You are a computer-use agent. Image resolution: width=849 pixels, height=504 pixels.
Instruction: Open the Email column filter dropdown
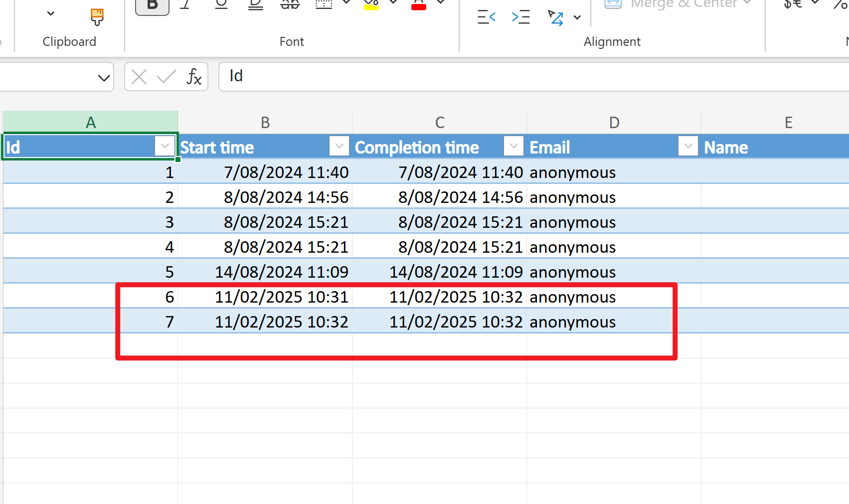click(688, 147)
